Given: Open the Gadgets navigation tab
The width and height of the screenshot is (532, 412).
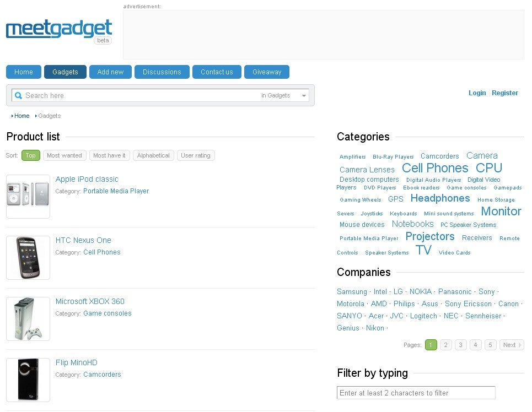Looking at the screenshot, I should tap(65, 72).
